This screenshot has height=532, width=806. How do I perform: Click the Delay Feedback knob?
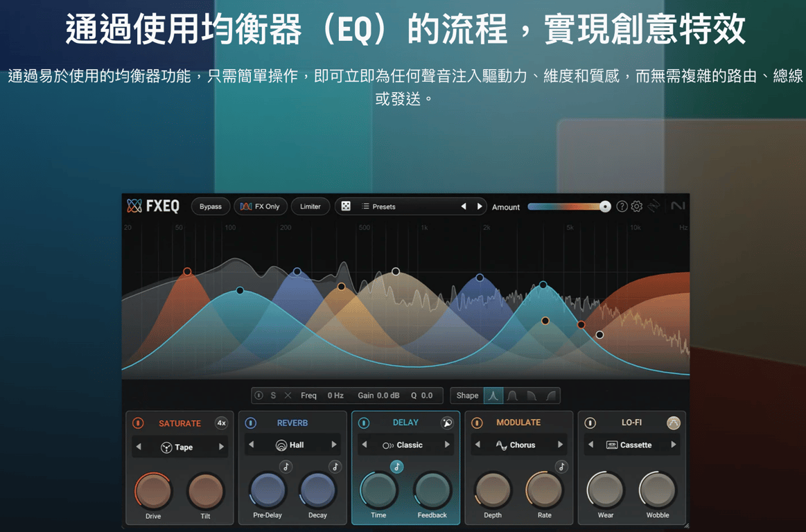click(x=432, y=490)
